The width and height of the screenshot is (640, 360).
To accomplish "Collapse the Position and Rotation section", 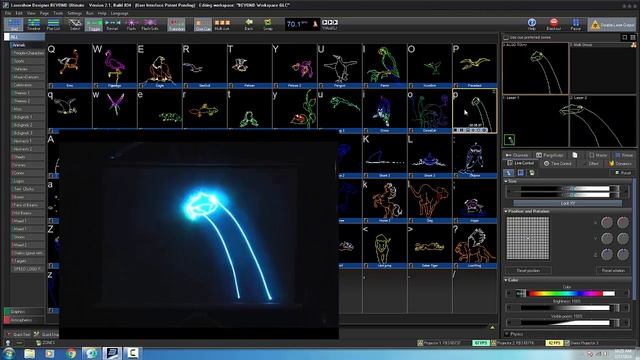I will (506, 211).
